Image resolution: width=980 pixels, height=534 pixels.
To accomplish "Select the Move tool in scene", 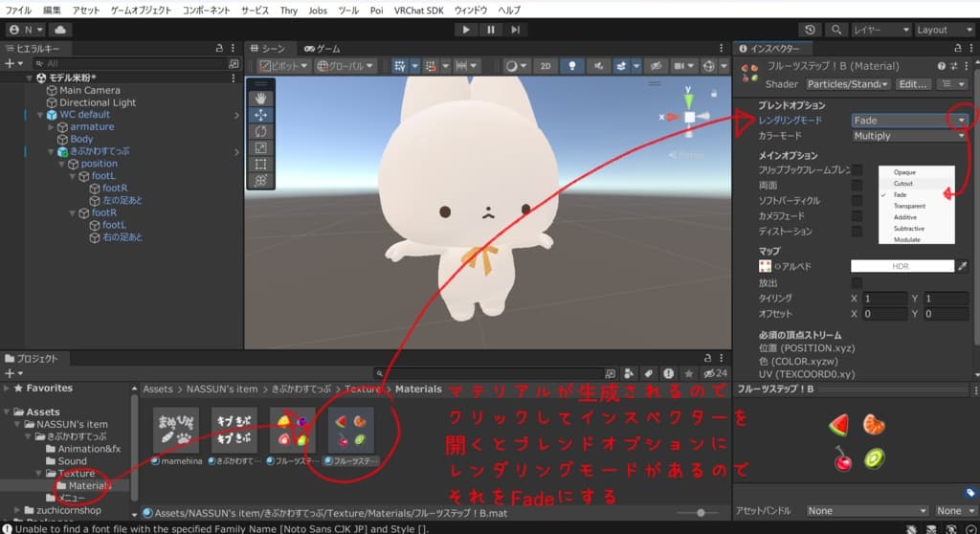I will coord(260,115).
